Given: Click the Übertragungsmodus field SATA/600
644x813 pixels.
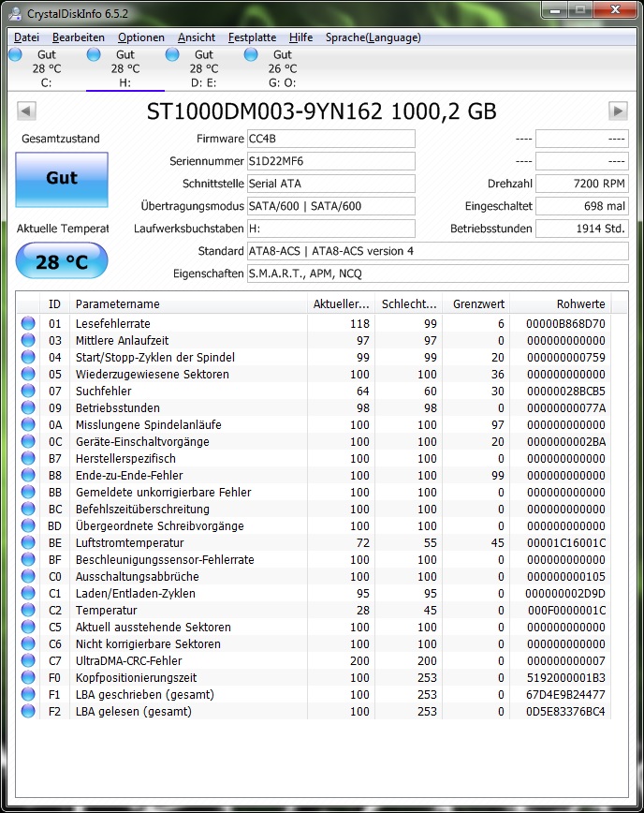Looking at the screenshot, I should click(331, 206).
